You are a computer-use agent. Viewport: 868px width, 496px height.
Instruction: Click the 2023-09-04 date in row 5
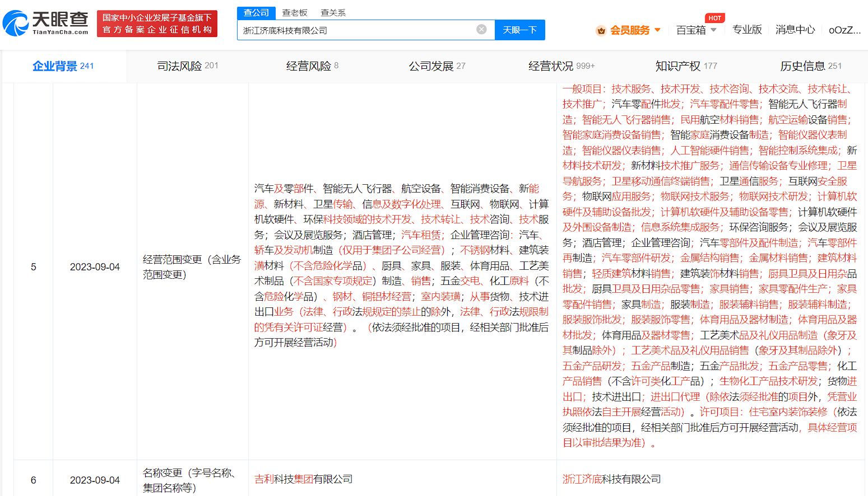[95, 267]
